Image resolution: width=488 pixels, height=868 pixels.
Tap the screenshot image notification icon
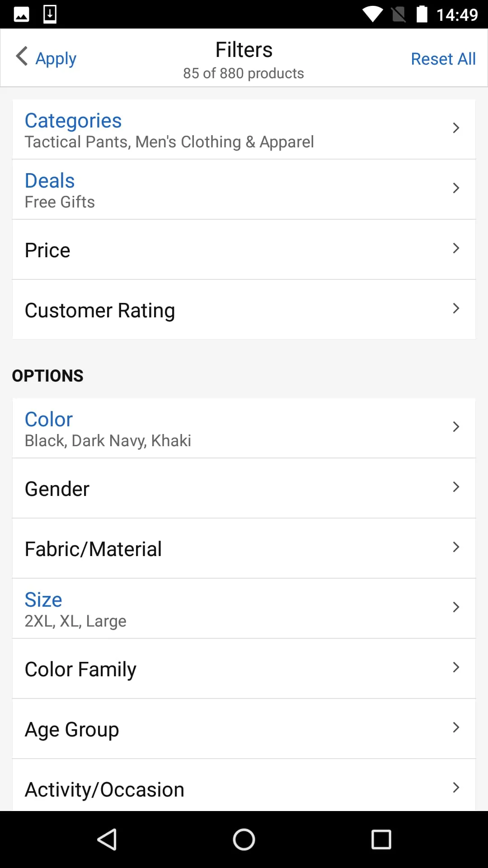[21, 14]
